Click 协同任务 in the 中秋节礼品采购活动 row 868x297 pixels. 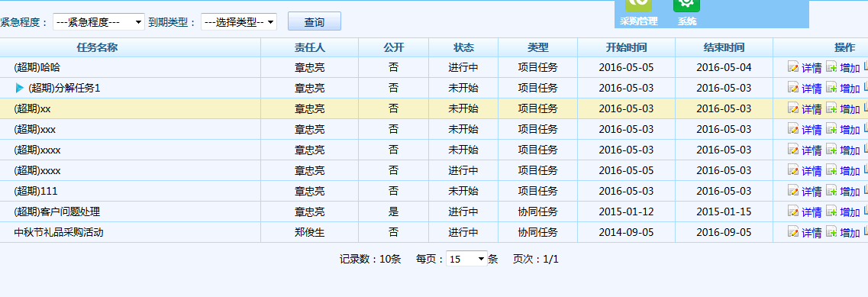click(x=537, y=232)
